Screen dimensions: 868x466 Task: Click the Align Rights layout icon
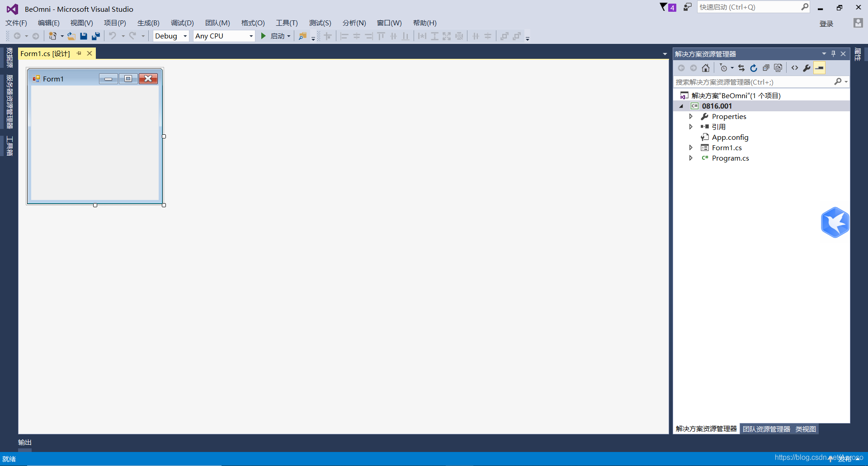[369, 36]
